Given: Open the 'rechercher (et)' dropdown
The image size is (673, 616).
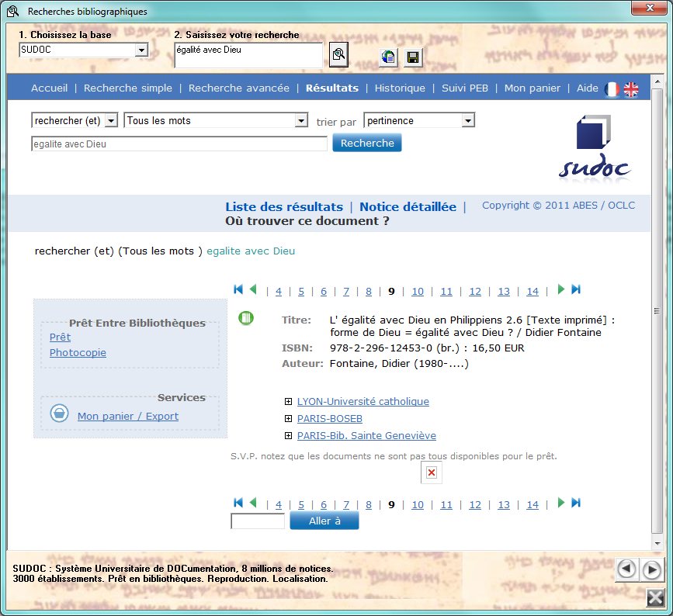Looking at the screenshot, I should click(x=111, y=120).
